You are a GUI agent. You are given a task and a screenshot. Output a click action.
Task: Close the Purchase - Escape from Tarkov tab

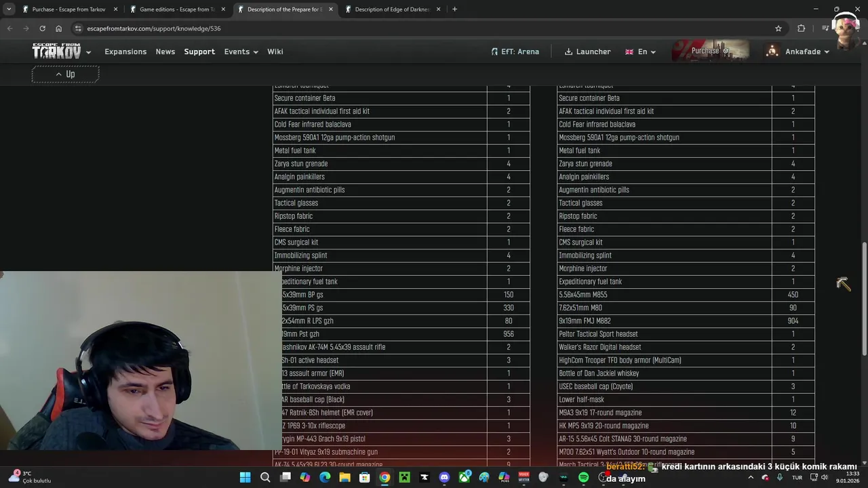[115, 9]
